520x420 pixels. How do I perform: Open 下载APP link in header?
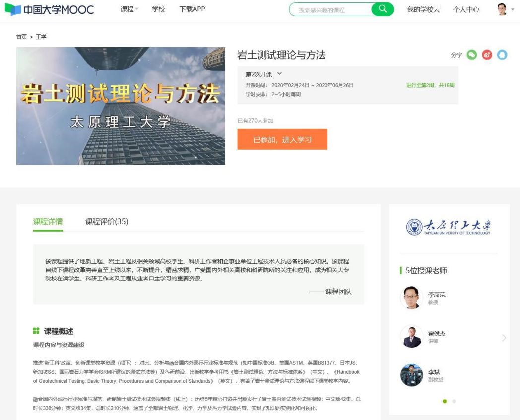click(192, 9)
